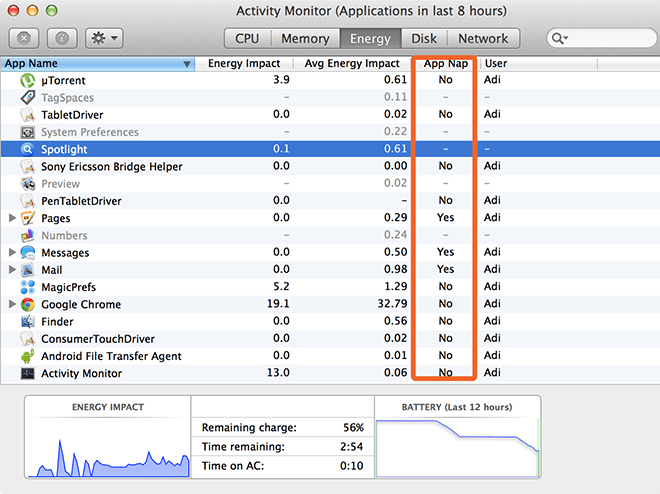
Task: Click the ConsumerTouchDriver app icon
Action: point(28,339)
